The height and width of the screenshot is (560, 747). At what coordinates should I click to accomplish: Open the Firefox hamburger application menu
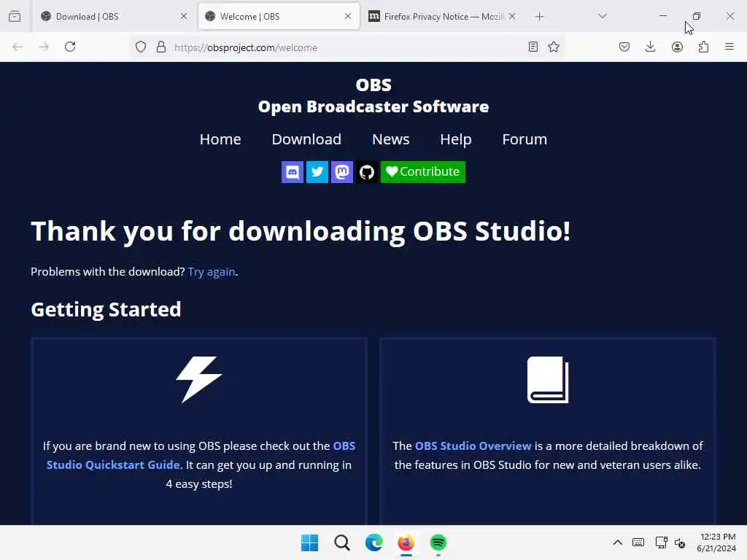pos(729,47)
